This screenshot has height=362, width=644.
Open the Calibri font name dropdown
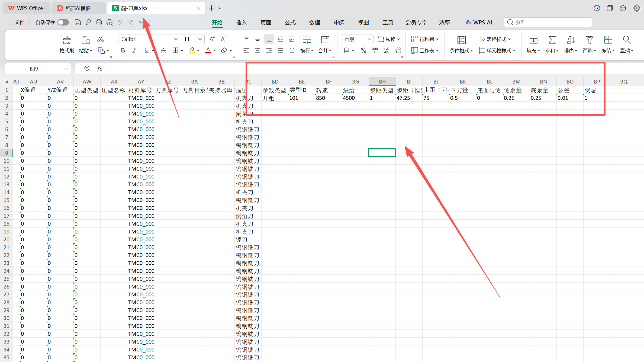click(176, 39)
